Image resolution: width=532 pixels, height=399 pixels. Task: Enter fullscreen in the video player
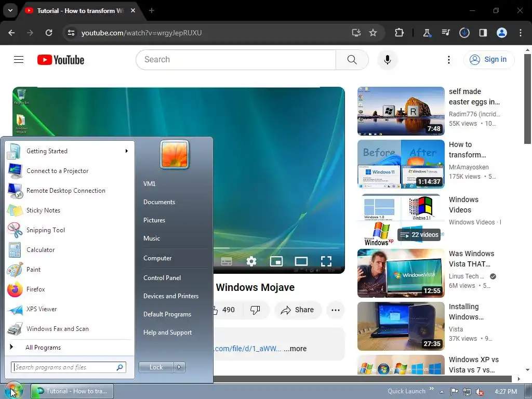point(326,261)
